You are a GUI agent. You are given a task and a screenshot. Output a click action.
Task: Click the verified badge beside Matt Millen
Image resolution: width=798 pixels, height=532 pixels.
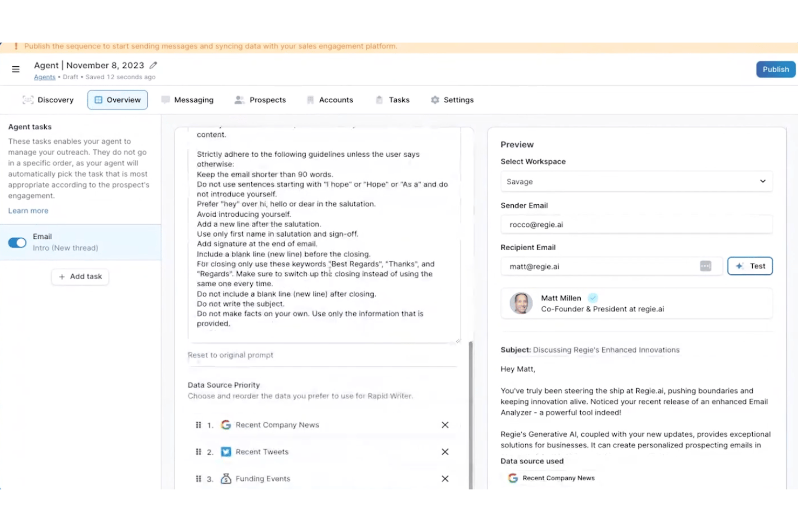click(x=593, y=298)
